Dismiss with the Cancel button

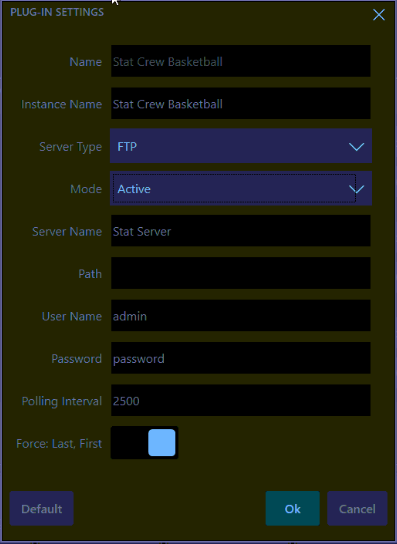[357, 509]
